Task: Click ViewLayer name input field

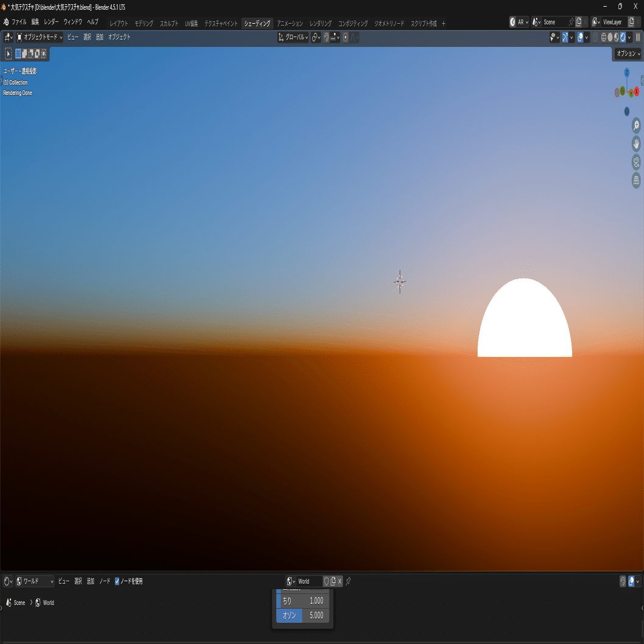Action: coord(613,22)
